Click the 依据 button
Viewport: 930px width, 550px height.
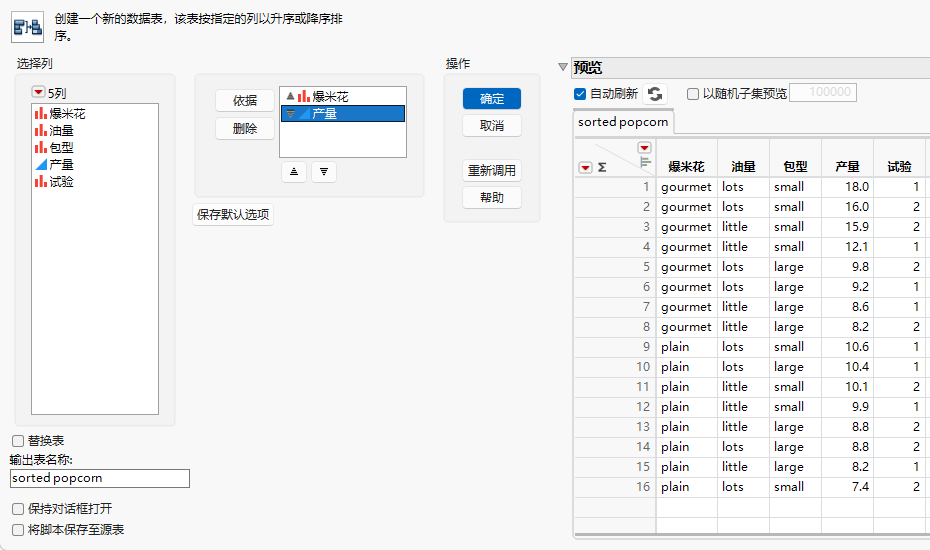click(245, 101)
